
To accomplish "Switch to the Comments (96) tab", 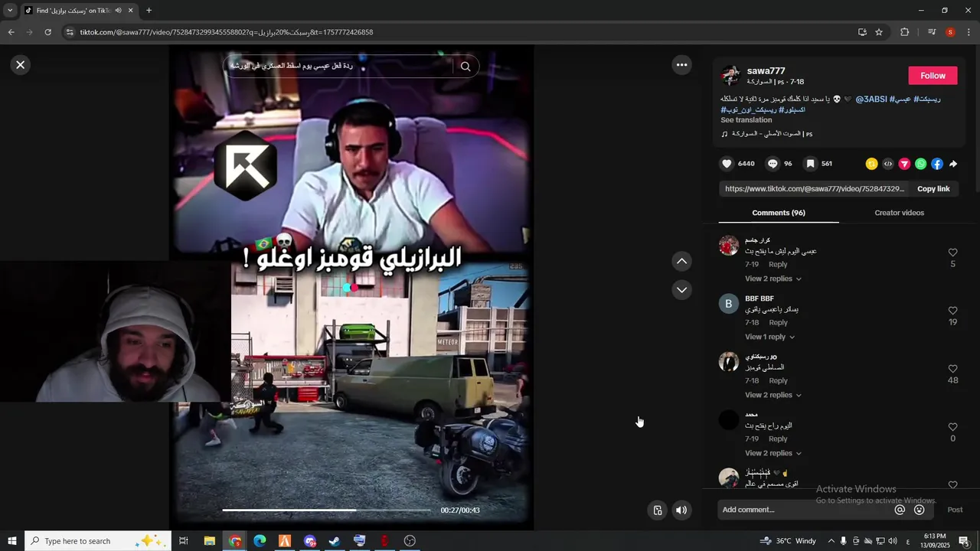I will [x=779, y=213].
